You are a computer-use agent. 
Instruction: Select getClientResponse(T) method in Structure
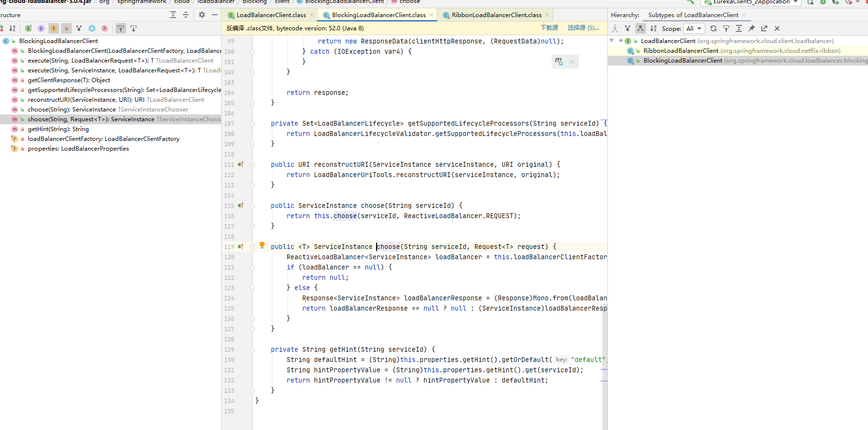click(x=111, y=80)
